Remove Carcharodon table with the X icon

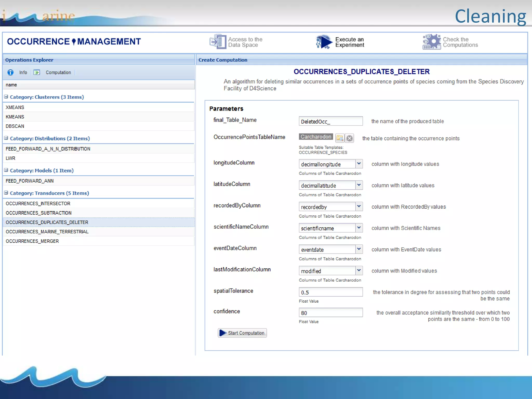pos(350,138)
